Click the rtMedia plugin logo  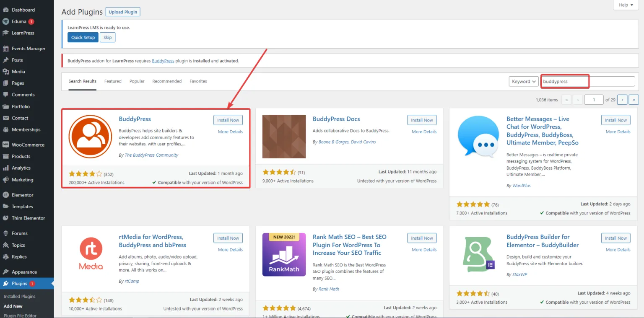coord(90,254)
